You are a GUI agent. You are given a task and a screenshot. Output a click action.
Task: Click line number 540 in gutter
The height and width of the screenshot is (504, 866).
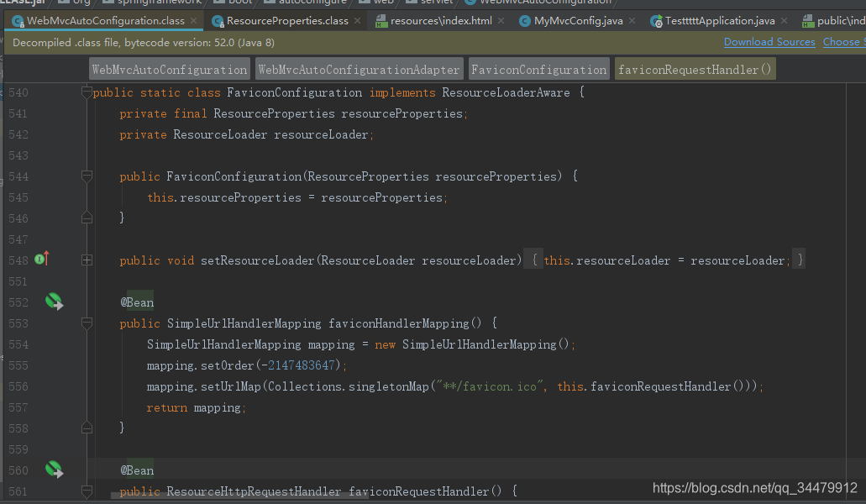pyautogui.click(x=18, y=92)
